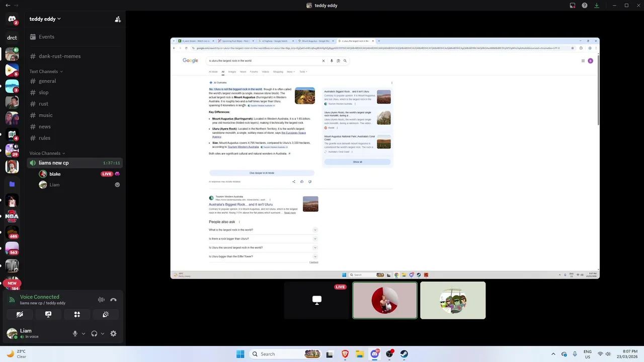This screenshot has width=644, height=362.
Task: Collapse the Text Channels category
Action: [x=46, y=71]
